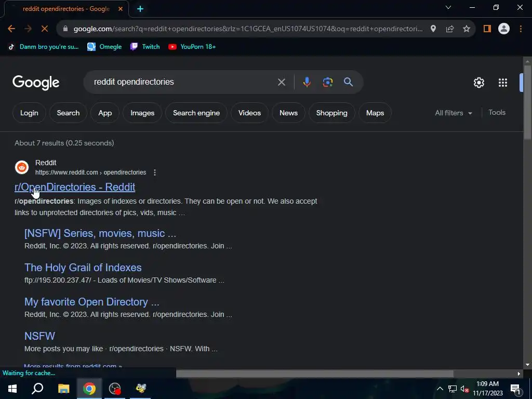The height and width of the screenshot is (399, 532).
Task: Go to Google homepage via logo
Action: (x=36, y=83)
